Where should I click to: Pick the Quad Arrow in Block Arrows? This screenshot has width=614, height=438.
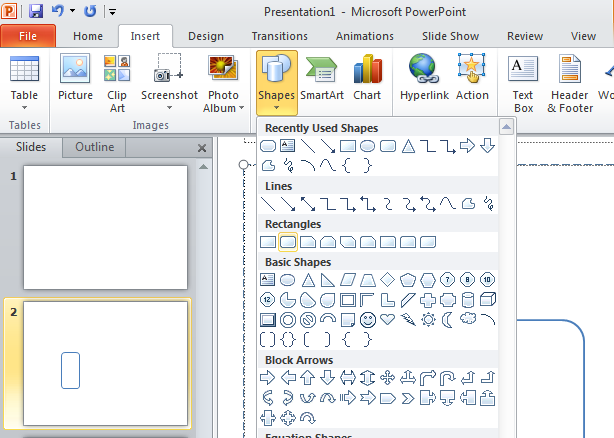pyautogui.click(x=388, y=378)
